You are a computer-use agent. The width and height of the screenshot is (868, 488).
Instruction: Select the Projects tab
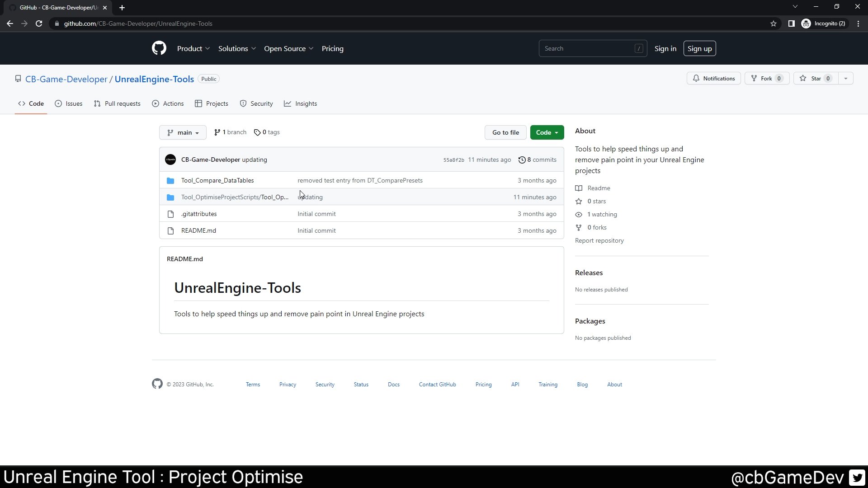pos(217,103)
